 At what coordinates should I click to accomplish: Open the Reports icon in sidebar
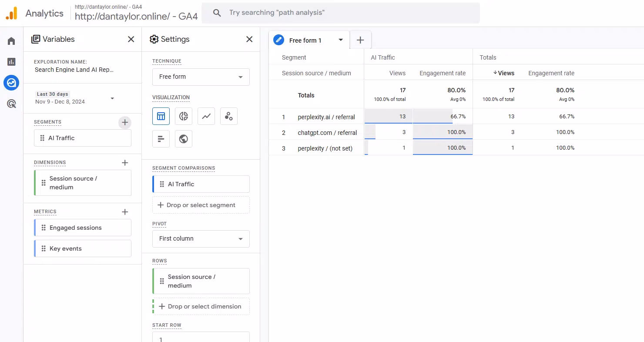coord(11,62)
